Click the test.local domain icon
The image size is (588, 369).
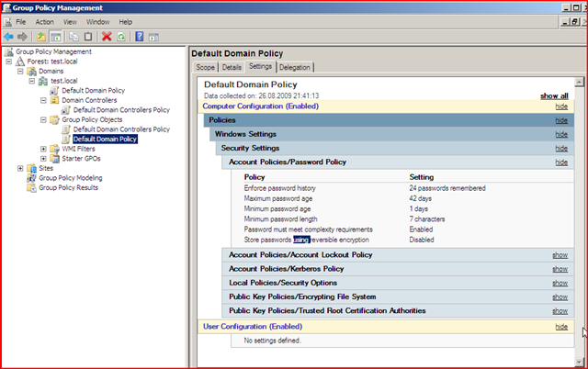43,81
